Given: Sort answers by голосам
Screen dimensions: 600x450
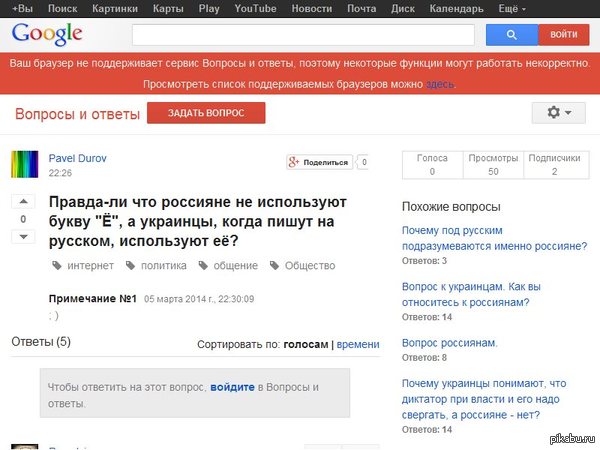Looking at the screenshot, I should pyautogui.click(x=306, y=344).
